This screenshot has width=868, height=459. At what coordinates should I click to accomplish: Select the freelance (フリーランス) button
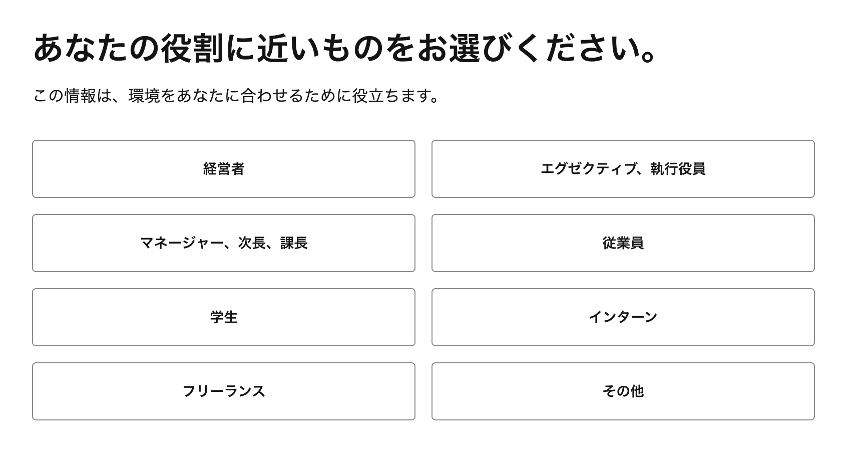pyautogui.click(x=224, y=391)
